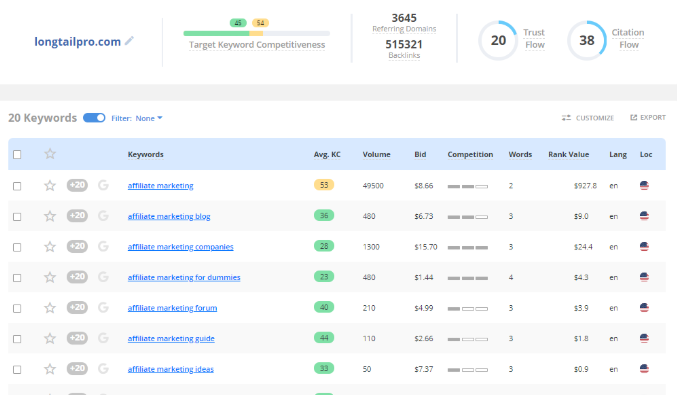
Task: Open Google search for affiliate marketing blog
Action: coord(103,215)
